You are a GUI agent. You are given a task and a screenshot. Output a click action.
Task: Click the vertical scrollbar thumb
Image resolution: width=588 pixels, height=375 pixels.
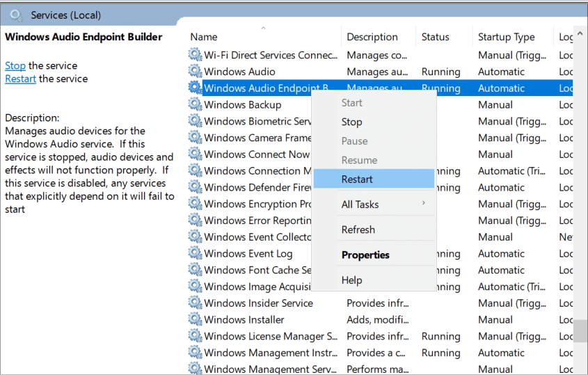[580, 330]
